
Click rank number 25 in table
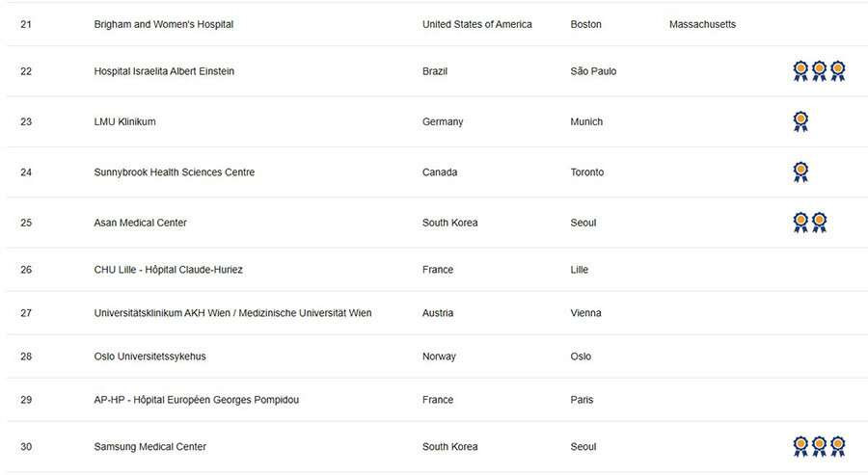26,223
